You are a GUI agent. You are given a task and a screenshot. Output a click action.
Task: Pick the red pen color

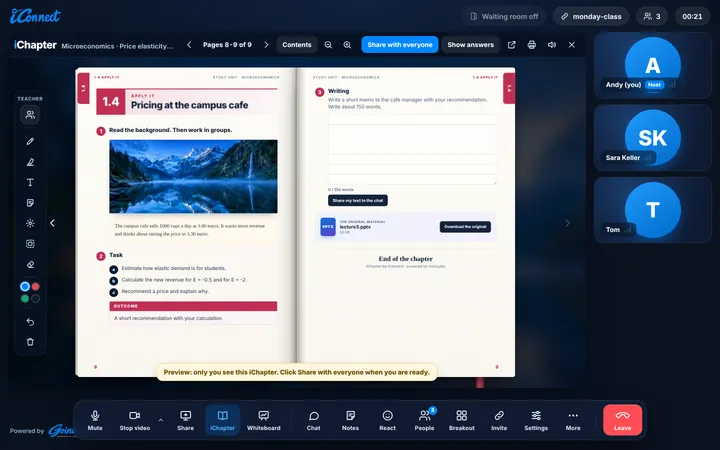[x=35, y=287]
